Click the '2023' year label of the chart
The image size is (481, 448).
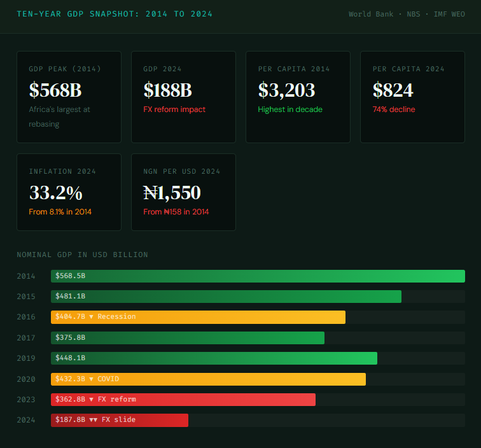point(26,400)
